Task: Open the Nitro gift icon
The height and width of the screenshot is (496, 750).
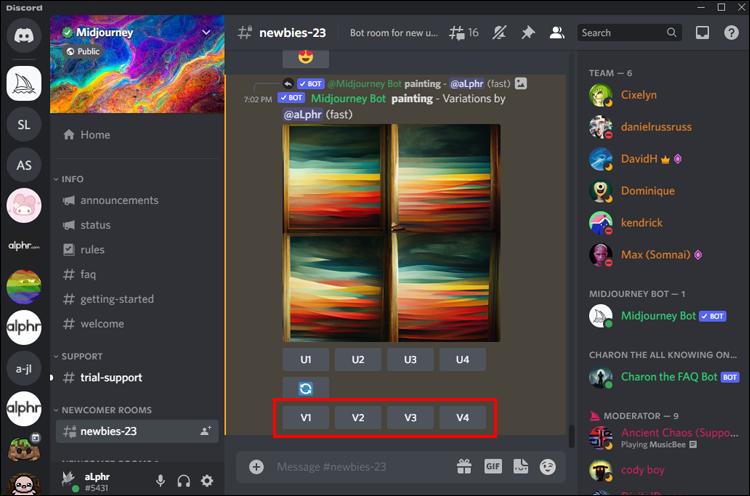Action: click(464, 466)
